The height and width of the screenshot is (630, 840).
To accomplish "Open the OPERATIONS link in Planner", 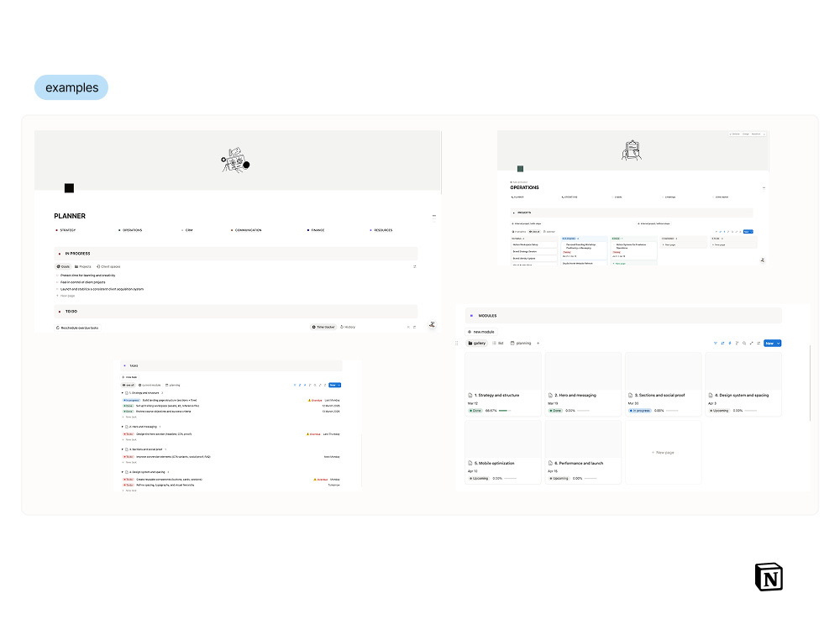I will coord(130,230).
